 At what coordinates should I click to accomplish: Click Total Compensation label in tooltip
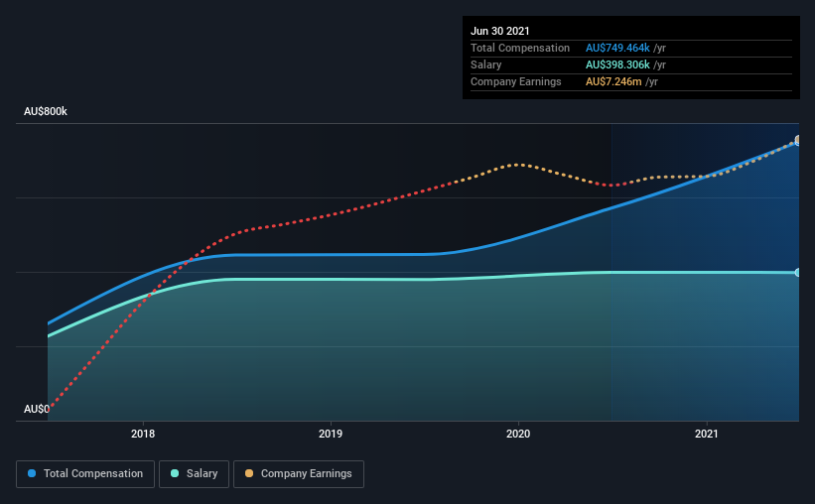[520, 48]
